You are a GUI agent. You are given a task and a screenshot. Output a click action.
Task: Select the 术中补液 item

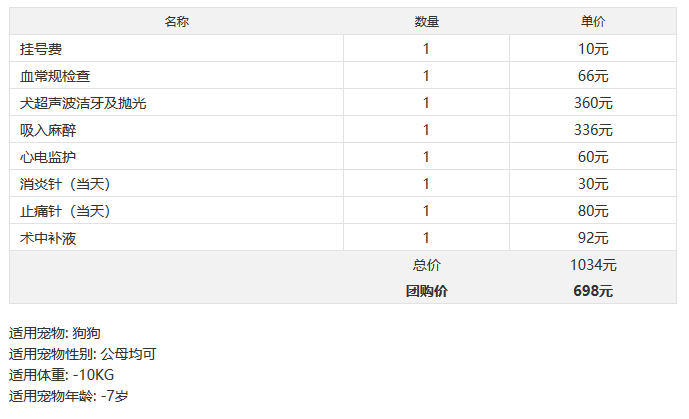point(48,238)
